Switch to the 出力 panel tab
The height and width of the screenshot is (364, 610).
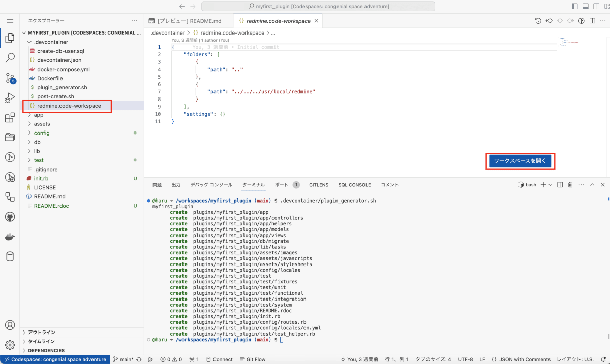(176, 185)
